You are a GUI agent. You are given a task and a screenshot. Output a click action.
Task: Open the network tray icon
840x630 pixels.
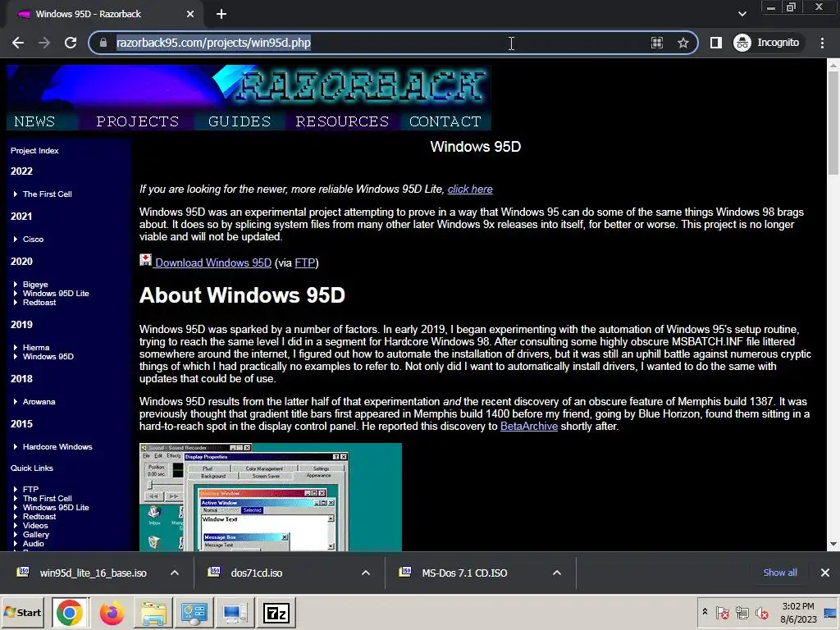742,613
